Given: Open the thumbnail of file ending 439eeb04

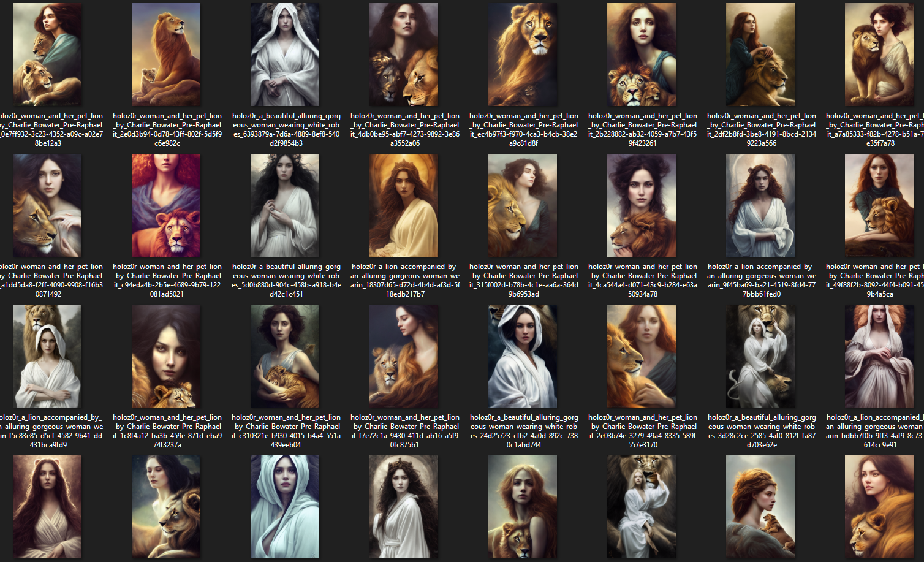Looking at the screenshot, I should point(285,356).
